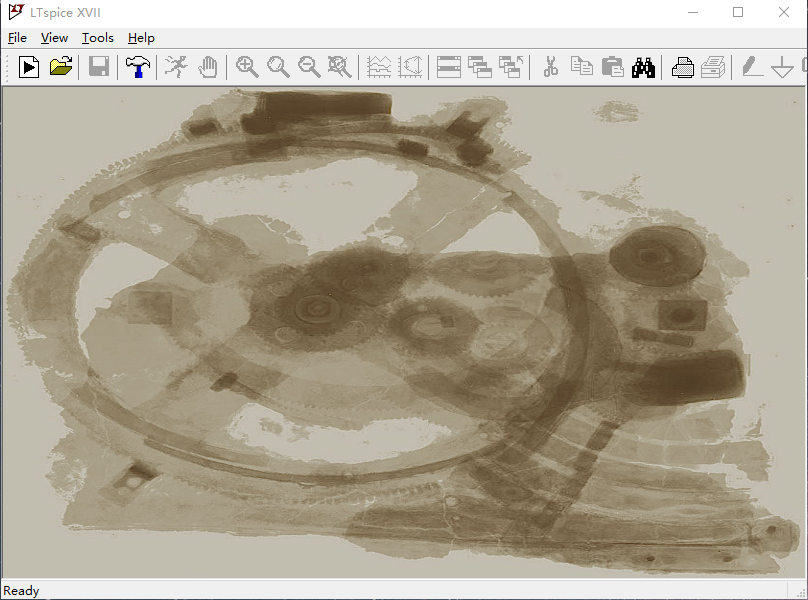This screenshot has height=600, width=808.
Task: Open the File menu
Action: tap(17, 38)
